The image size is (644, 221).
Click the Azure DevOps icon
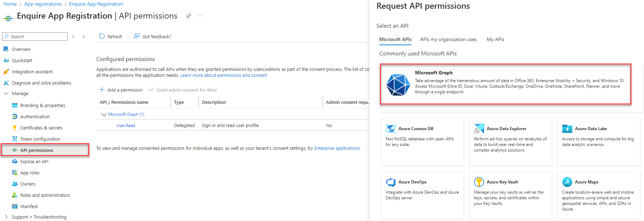click(x=390, y=182)
